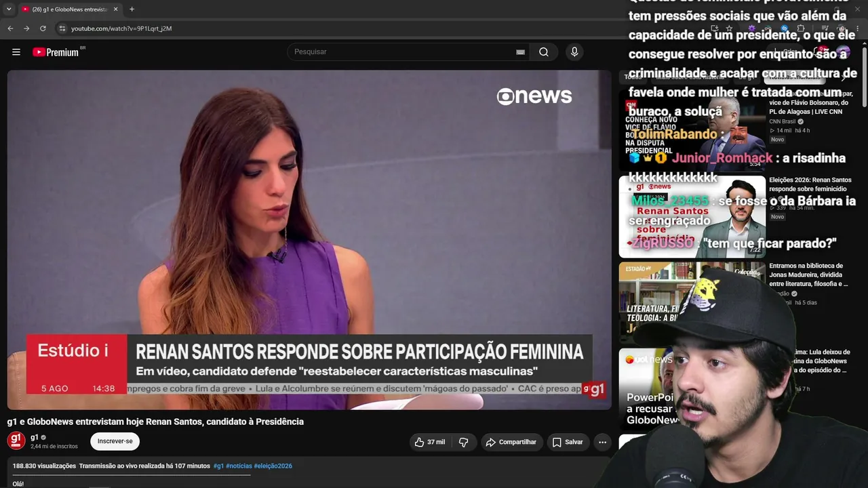Open title "Entramos na biblioteca de Jonas Madureira"
The height and width of the screenshot is (488, 868).
pyautogui.click(x=809, y=274)
